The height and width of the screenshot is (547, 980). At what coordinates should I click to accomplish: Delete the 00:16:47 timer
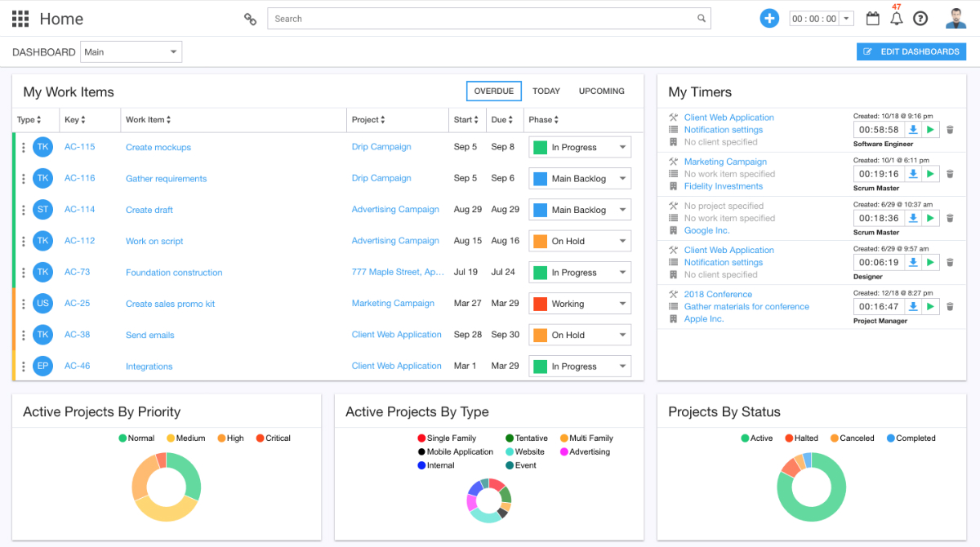pyautogui.click(x=950, y=306)
